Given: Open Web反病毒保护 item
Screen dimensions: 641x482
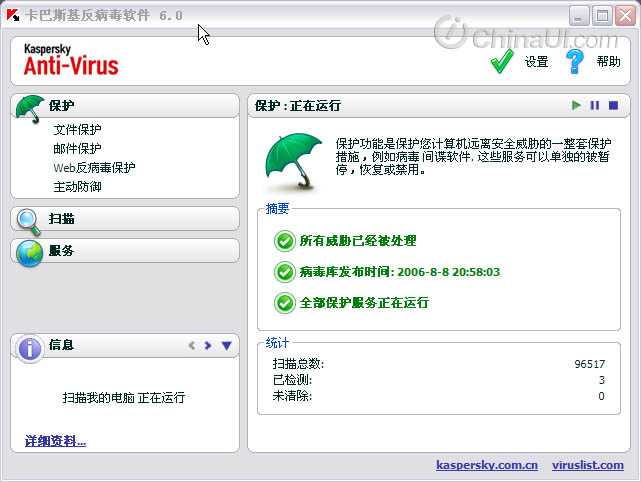Looking at the screenshot, I should [94, 168].
